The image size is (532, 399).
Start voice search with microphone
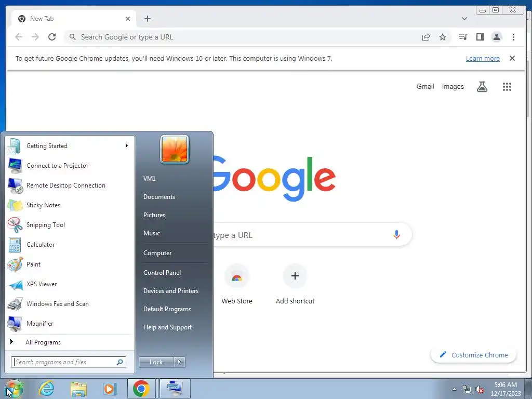396,234
